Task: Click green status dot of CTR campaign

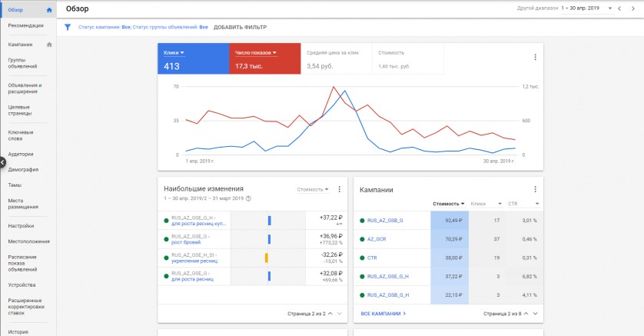Action: click(362, 258)
